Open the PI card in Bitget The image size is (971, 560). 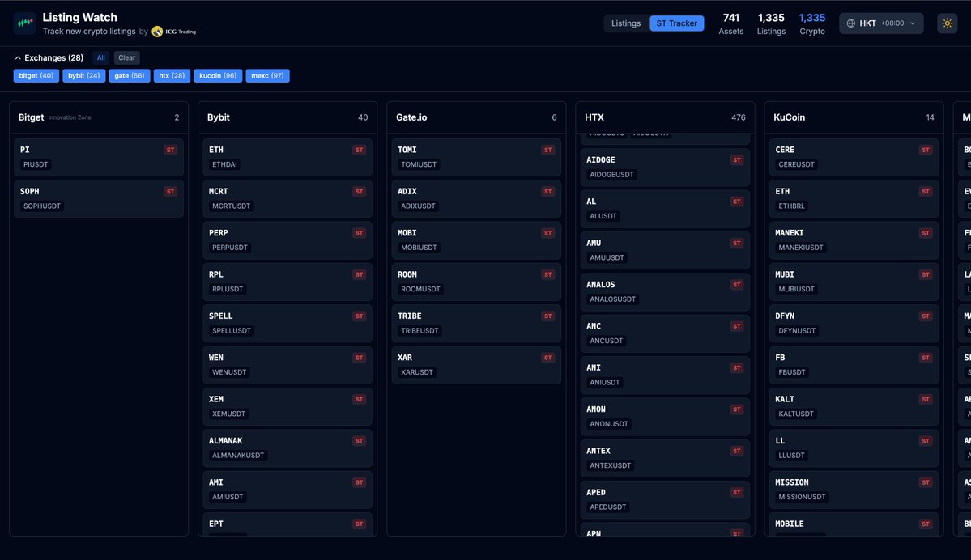[x=99, y=157]
